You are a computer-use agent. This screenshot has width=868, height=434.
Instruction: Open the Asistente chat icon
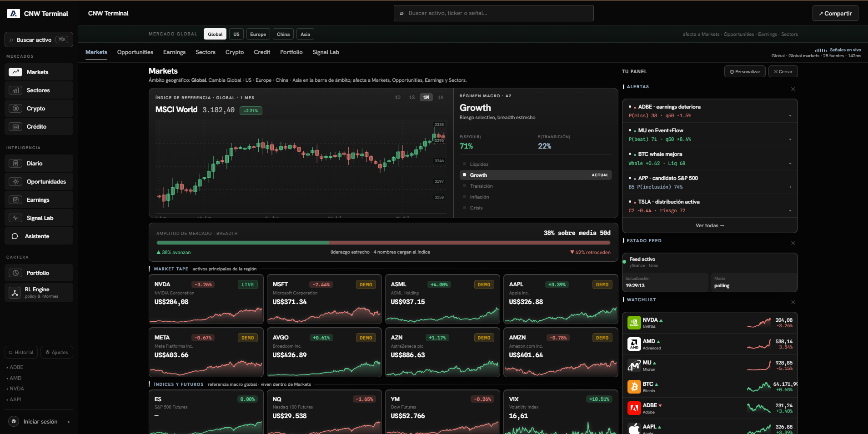coord(15,236)
